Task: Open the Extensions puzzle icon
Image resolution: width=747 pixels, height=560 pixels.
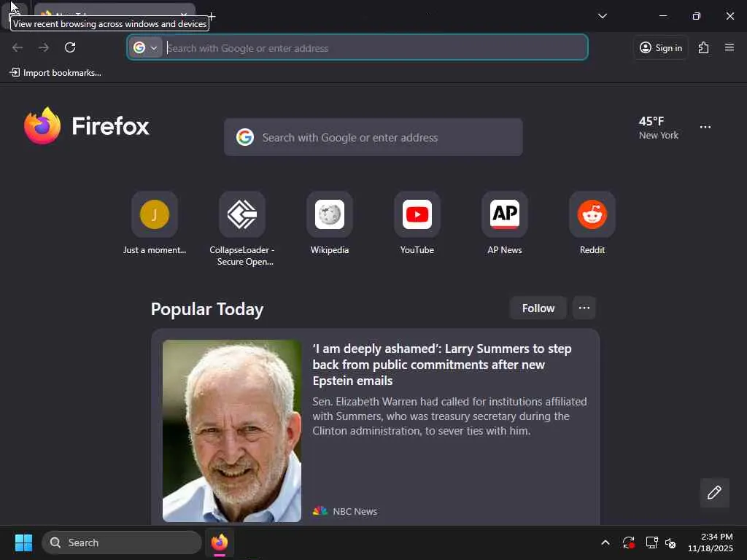Action: click(704, 47)
